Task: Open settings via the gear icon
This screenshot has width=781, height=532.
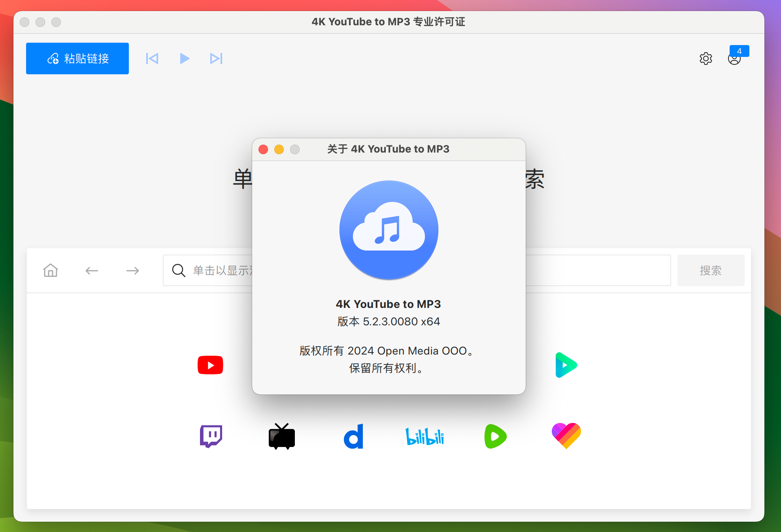Action: (x=706, y=58)
